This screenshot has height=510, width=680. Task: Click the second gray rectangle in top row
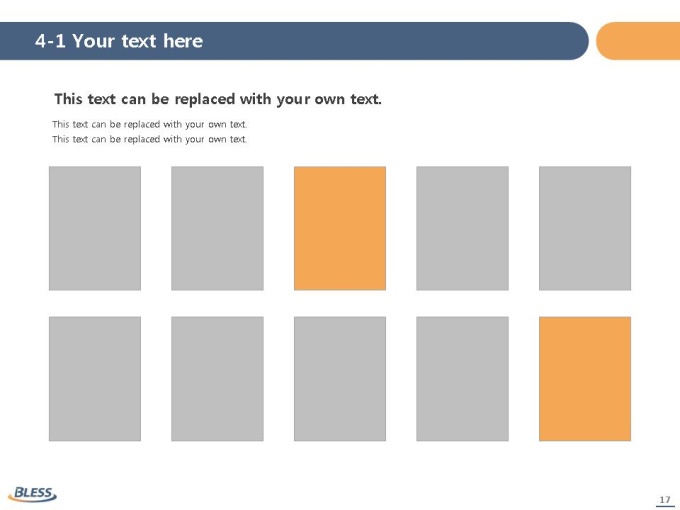pos(217,228)
